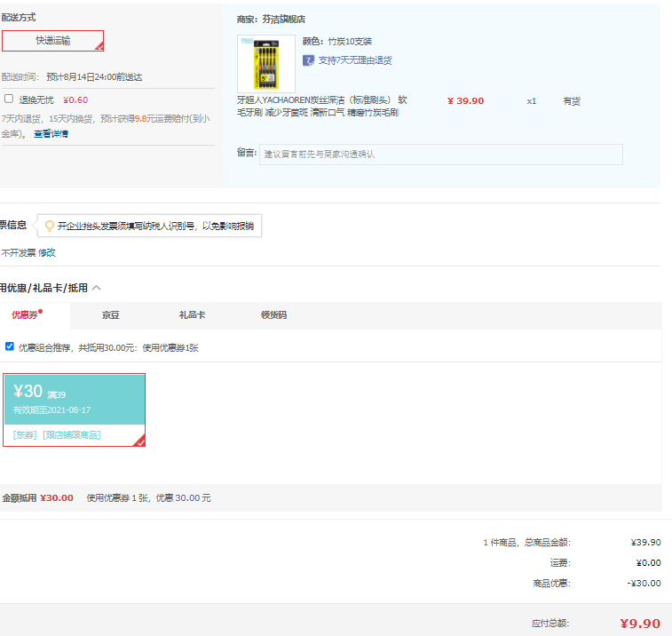Switch to 领货码 tab
Screen dimensions: 672x636
(273, 315)
